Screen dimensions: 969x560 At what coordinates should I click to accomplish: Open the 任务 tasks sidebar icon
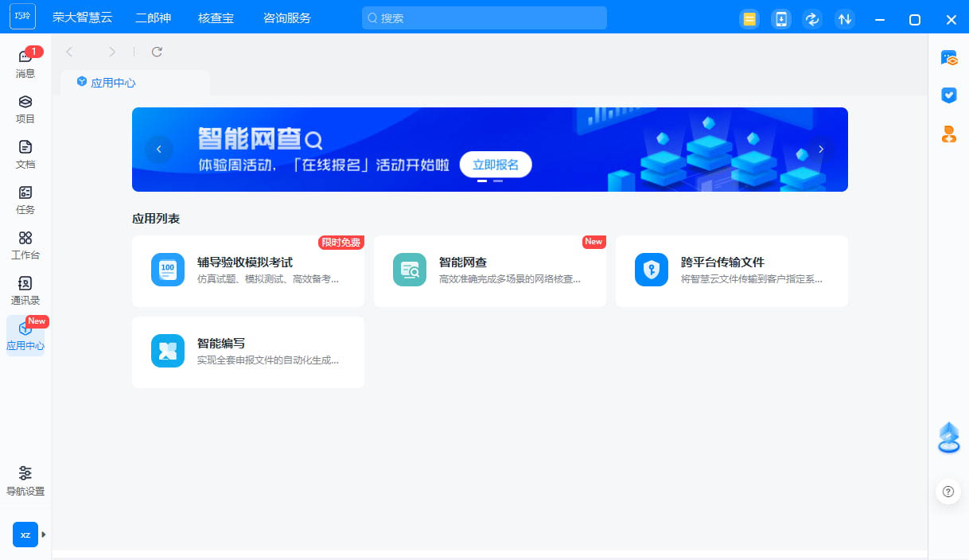click(25, 200)
